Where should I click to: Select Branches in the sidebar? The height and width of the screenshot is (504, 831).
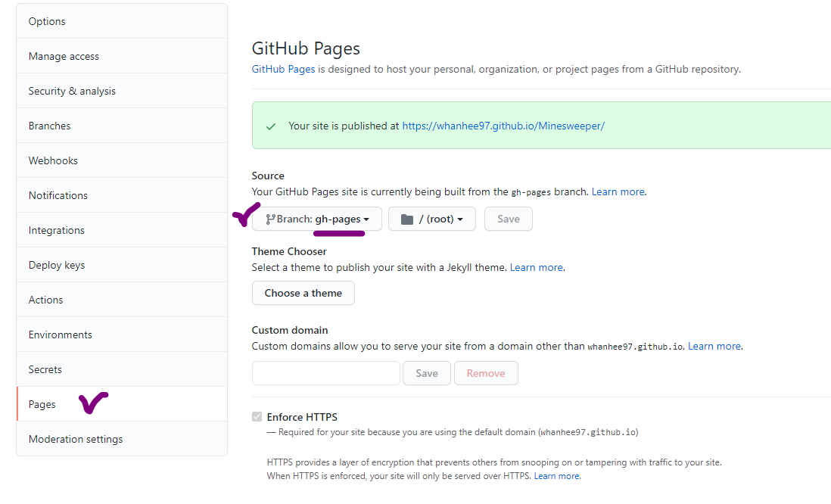tap(122, 126)
